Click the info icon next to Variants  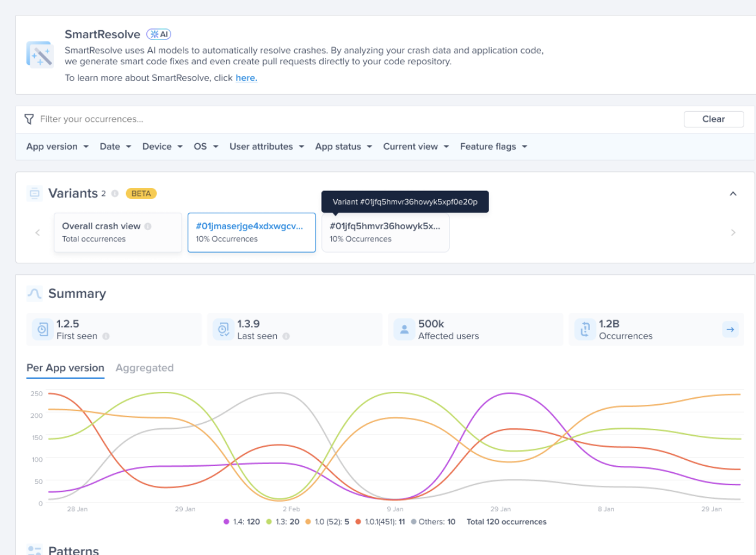(x=115, y=194)
